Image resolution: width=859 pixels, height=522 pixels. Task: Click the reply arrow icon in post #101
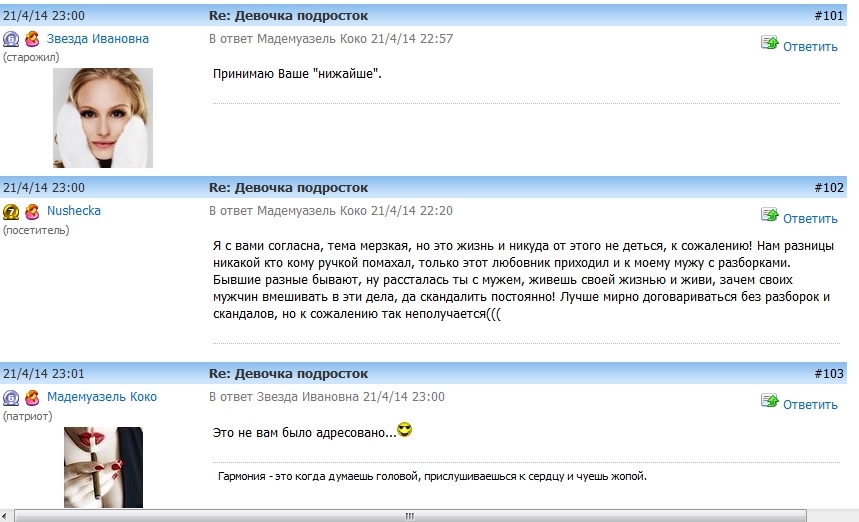(769, 43)
